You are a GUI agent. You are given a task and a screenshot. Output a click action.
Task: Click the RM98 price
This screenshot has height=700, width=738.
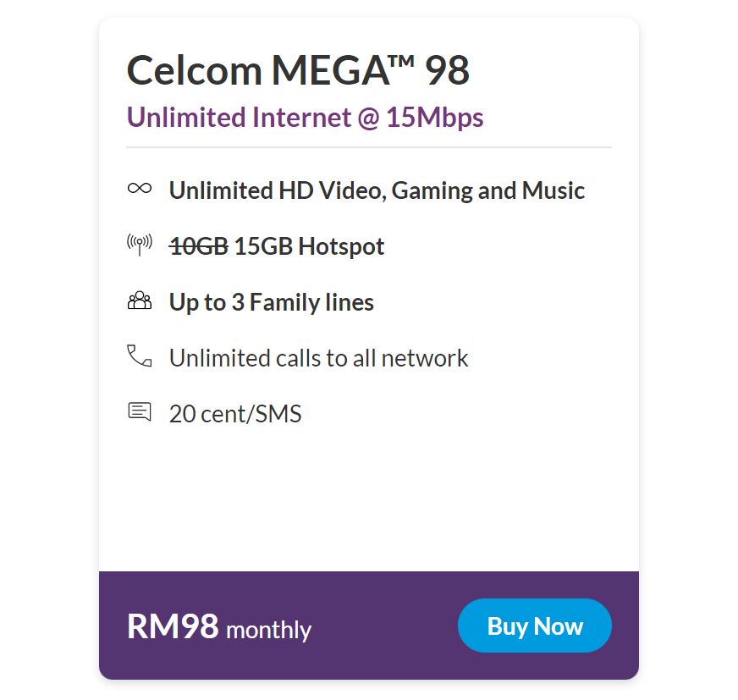(173, 626)
